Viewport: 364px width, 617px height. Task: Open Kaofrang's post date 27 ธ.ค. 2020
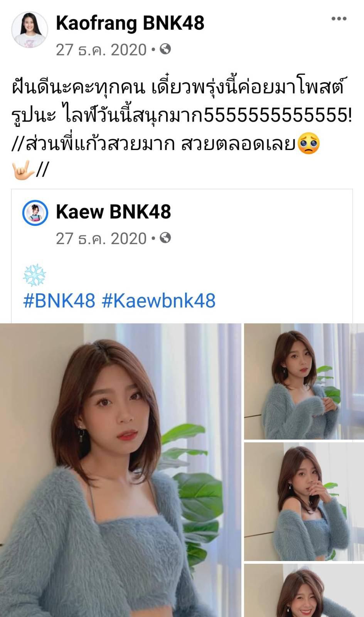[101, 50]
